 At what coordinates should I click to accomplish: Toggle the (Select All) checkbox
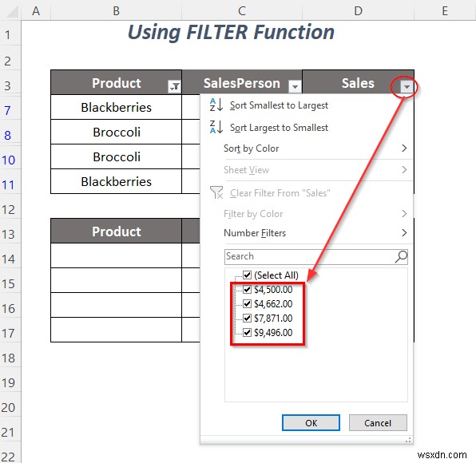pos(247,275)
